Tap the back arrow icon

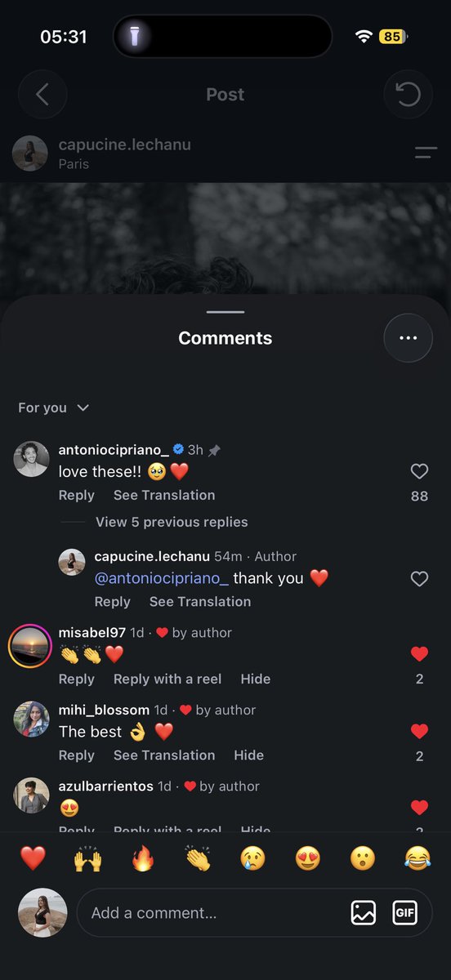[x=42, y=95]
